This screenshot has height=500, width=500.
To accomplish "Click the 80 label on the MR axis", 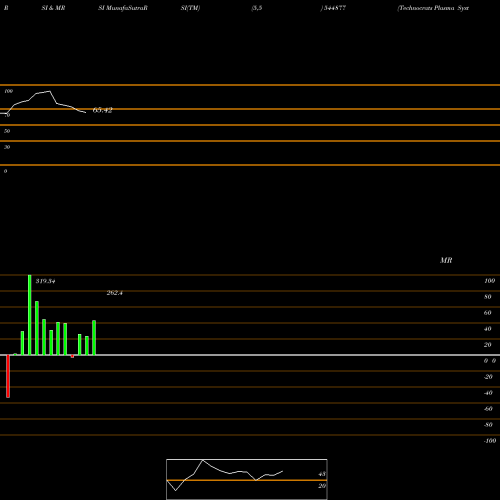I will [488, 297].
